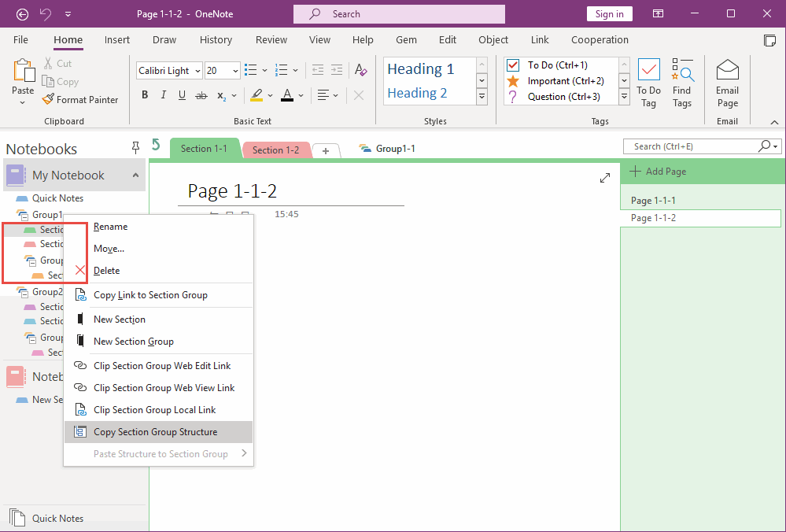
Task: Click the Undo icon in title bar
Action: (x=45, y=13)
